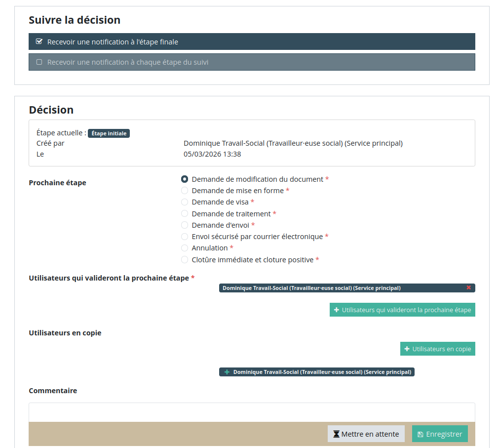The width and height of the screenshot is (498, 448).
Task: Enable notification at each tracking step
Action: [x=39, y=62]
